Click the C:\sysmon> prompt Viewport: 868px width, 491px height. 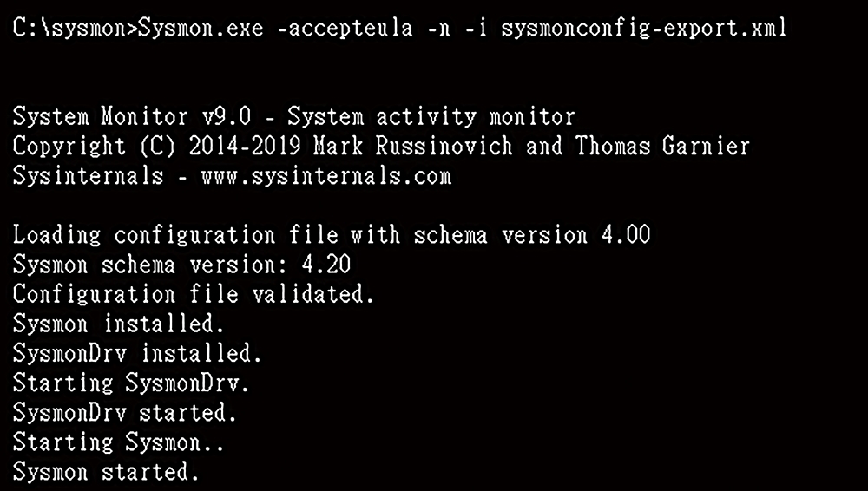pyautogui.click(x=75, y=29)
